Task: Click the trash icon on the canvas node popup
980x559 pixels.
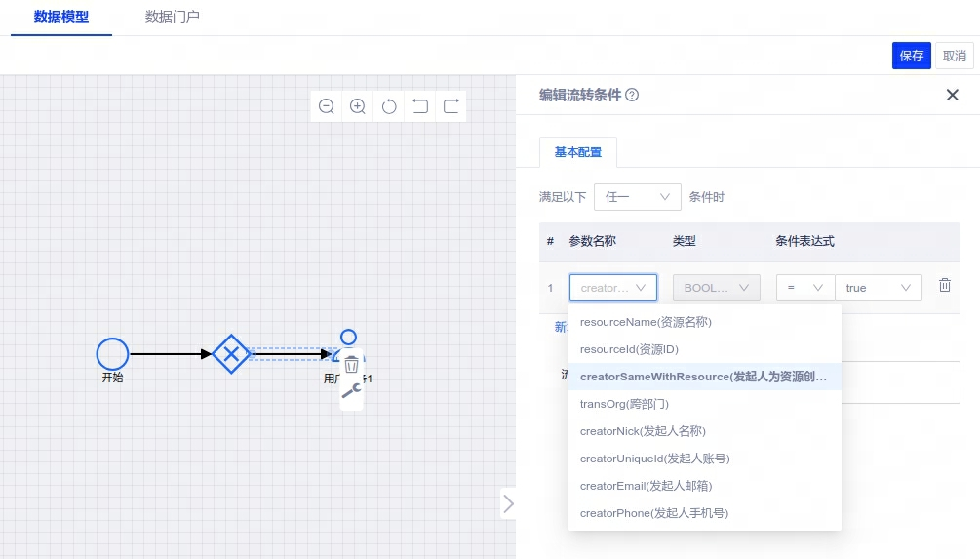Action: pos(352,365)
